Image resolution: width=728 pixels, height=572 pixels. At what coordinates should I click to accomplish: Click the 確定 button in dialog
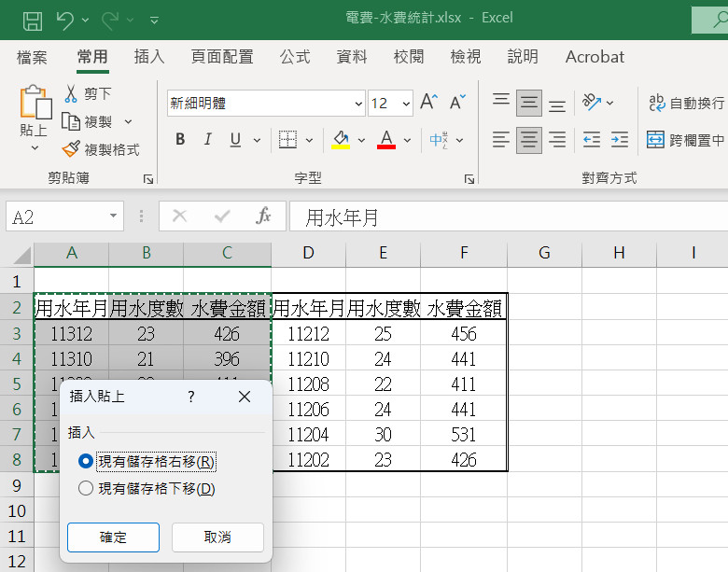pos(113,537)
